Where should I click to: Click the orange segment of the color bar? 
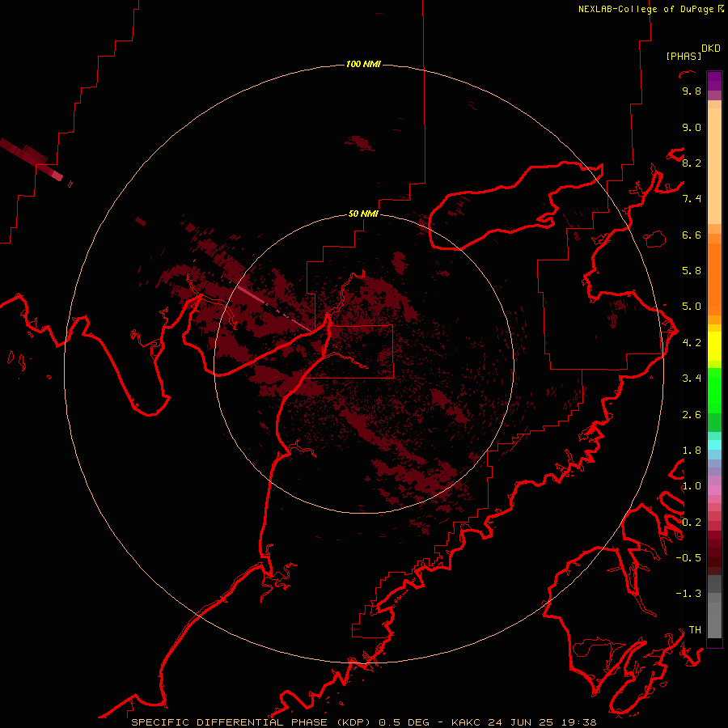tap(714, 279)
